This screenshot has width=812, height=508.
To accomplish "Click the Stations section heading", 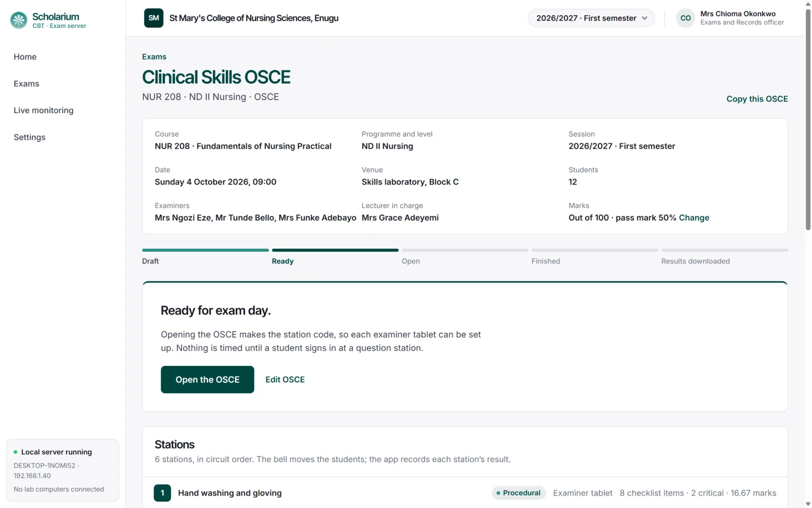I will pos(175,445).
